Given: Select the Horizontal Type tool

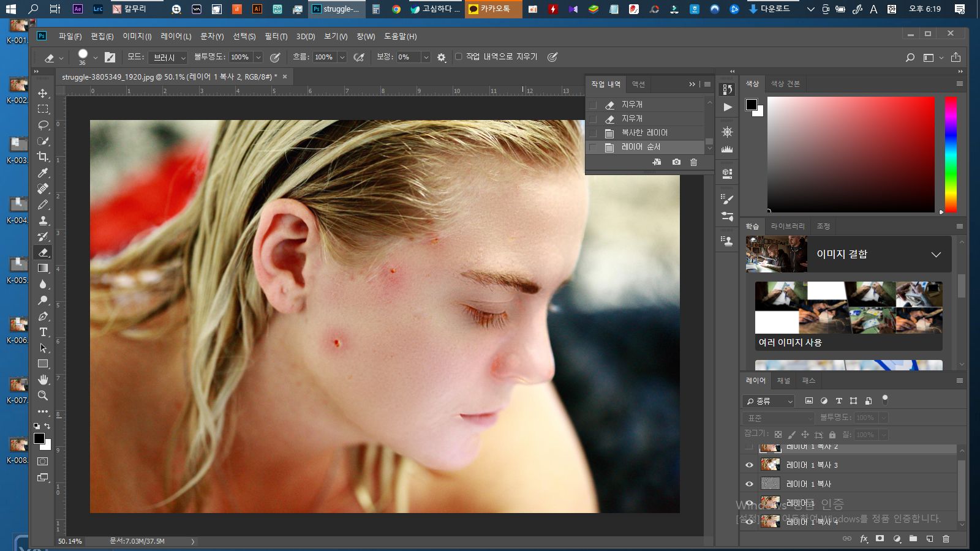Looking at the screenshot, I should coord(43,332).
